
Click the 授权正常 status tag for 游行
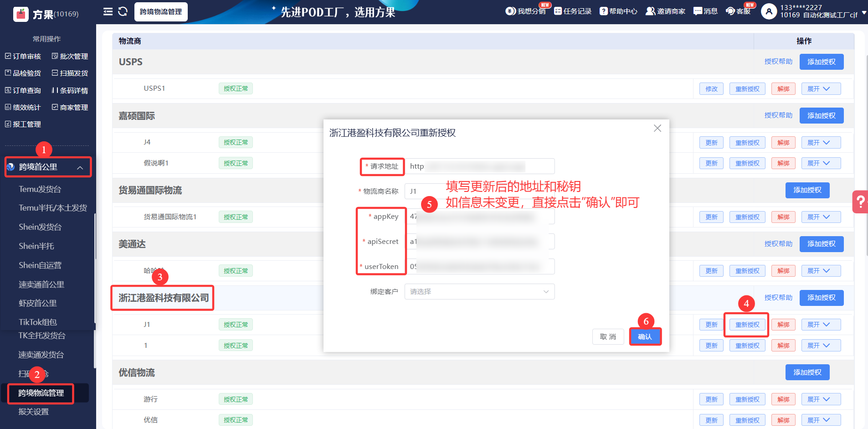click(236, 399)
